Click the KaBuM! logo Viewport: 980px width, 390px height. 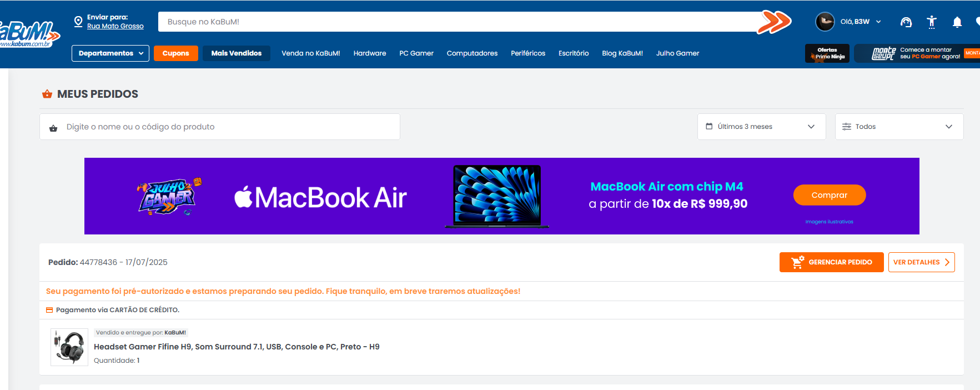pos(28,34)
